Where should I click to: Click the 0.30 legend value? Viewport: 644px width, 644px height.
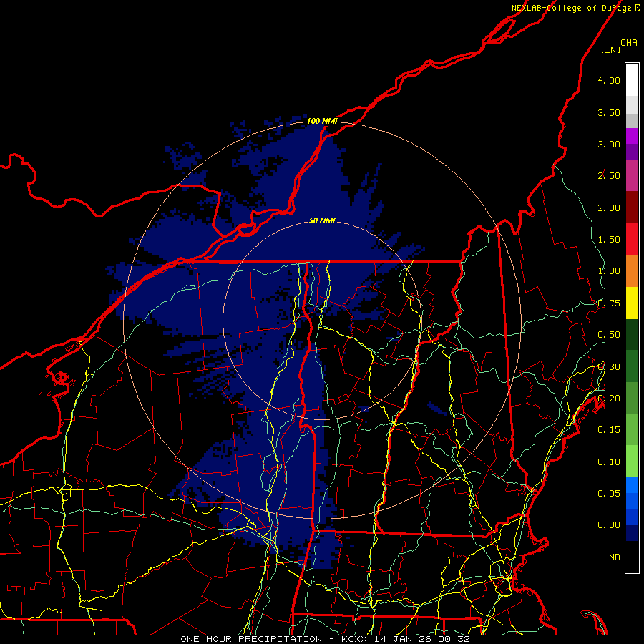point(609,367)
